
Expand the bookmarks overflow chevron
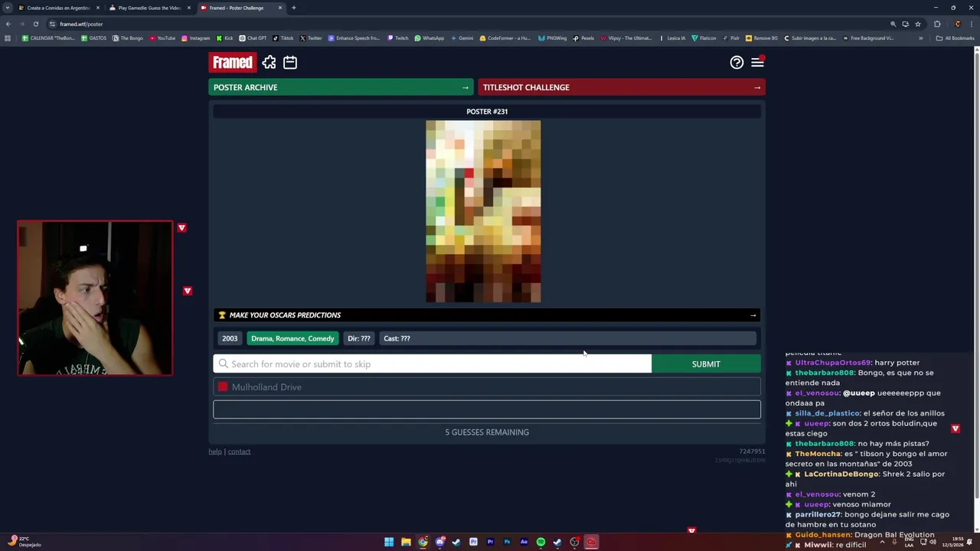point(921,38)
